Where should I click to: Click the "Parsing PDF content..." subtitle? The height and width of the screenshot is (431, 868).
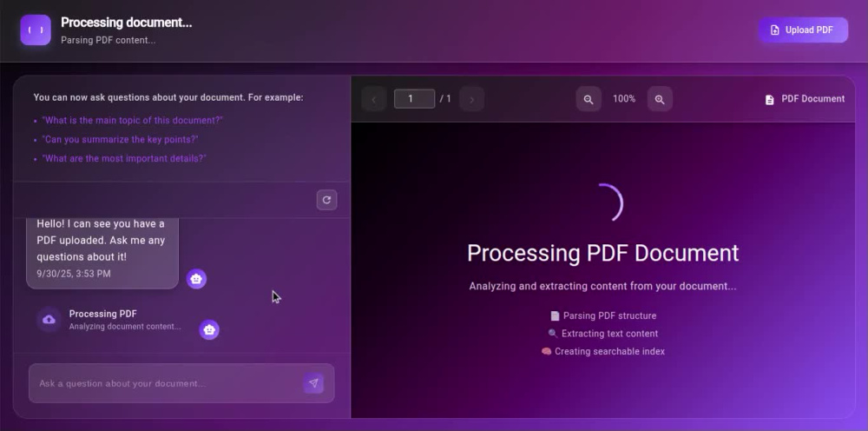(108, 40)
